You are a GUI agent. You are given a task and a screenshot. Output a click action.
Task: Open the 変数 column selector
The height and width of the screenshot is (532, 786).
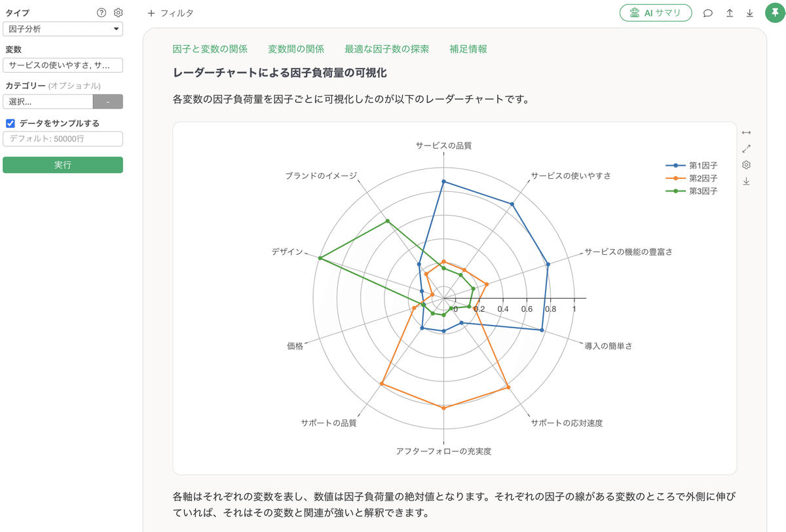coord(63,66)
